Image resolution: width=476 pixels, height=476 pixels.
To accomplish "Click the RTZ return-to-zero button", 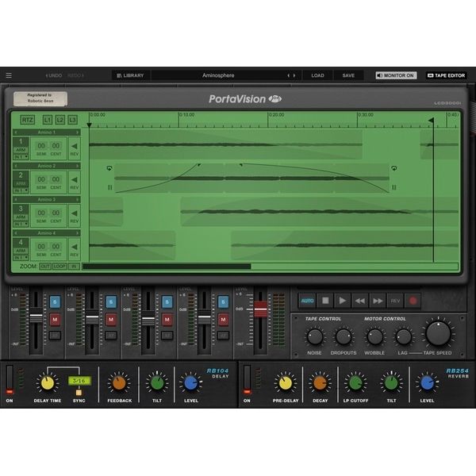I will 27,120.
